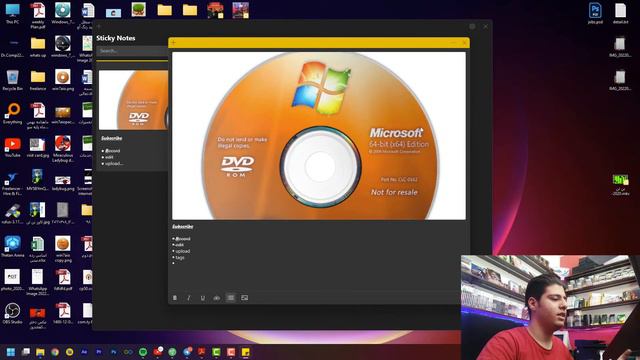Select the detail.txt file on desktop

620,13
